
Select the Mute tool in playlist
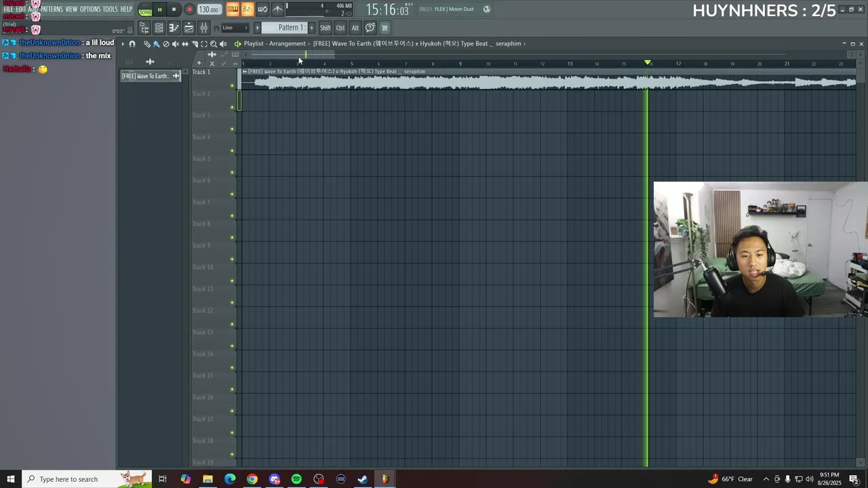click(176, 44)
